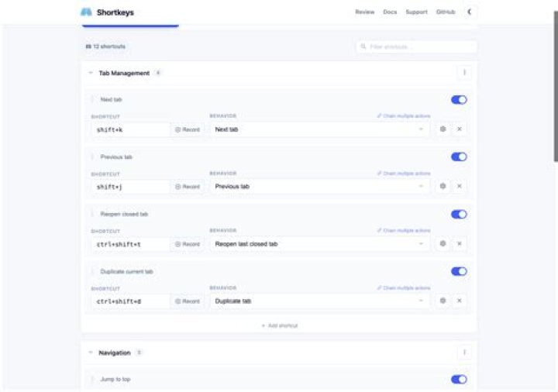This screenshot has width=558, height=392.
Task: Open the Docs link in header
Action: coord(390,12)
